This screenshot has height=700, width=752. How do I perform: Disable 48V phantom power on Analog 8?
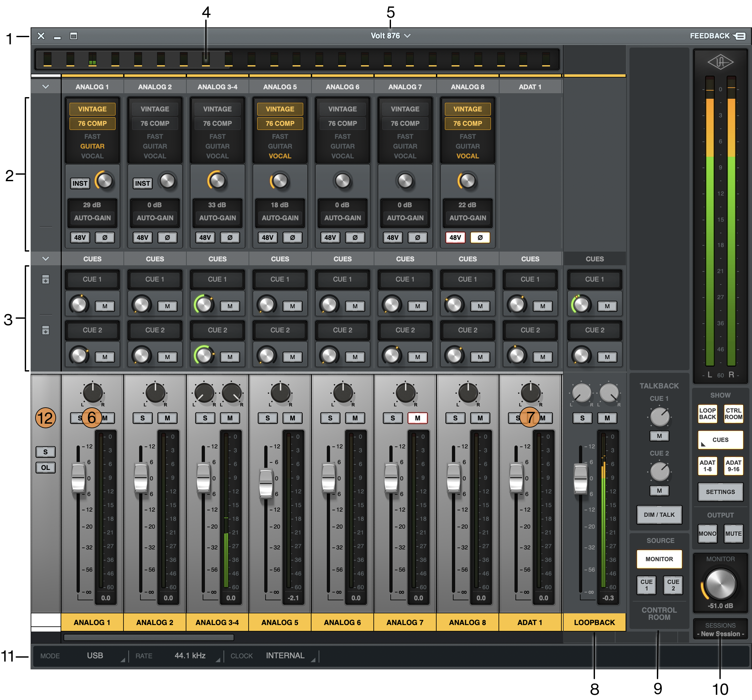pyautogui.click(x=455, y=238)
